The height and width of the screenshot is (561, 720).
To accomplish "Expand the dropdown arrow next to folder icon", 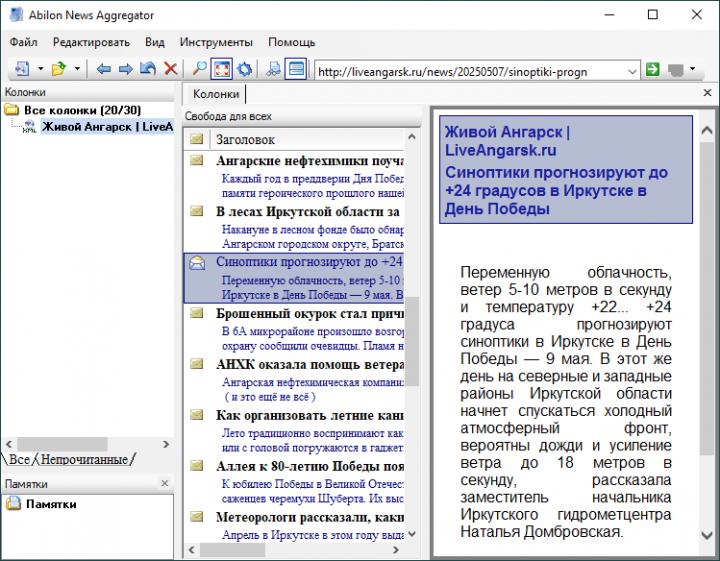I will coord(77,69).
